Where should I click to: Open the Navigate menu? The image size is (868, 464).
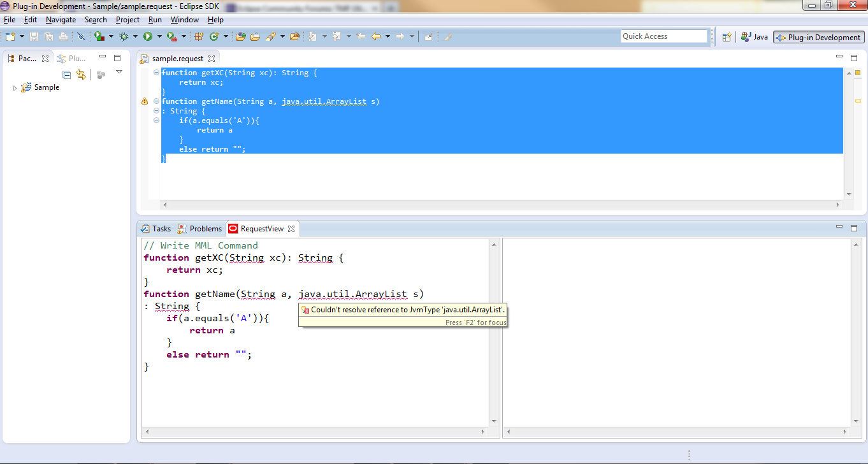61,20
